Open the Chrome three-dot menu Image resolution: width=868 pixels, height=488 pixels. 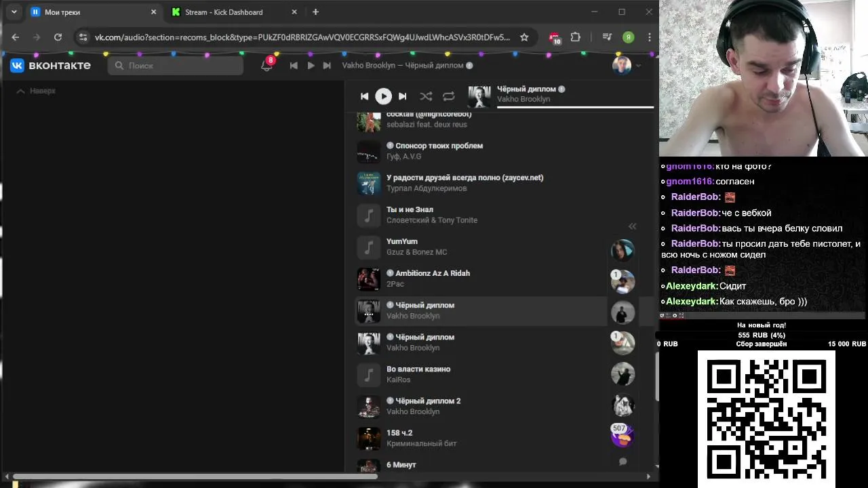tap(650, 37)
